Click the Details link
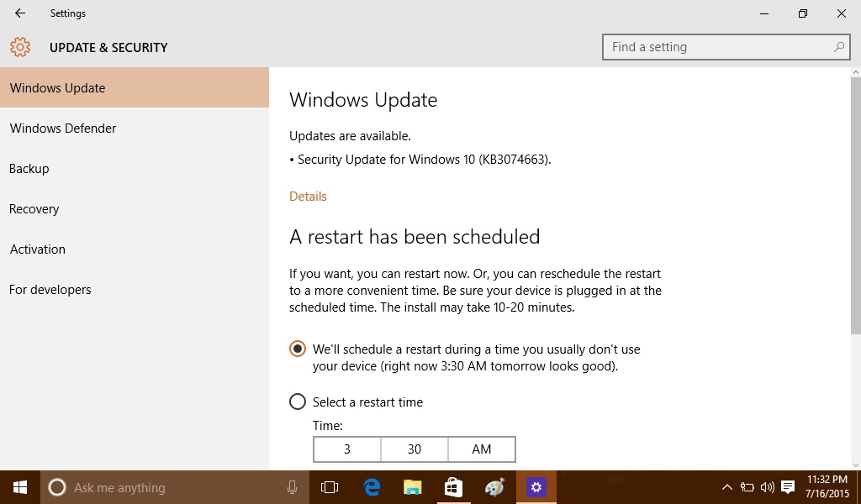Screen dimensions: 861x504 coord(308,197)
